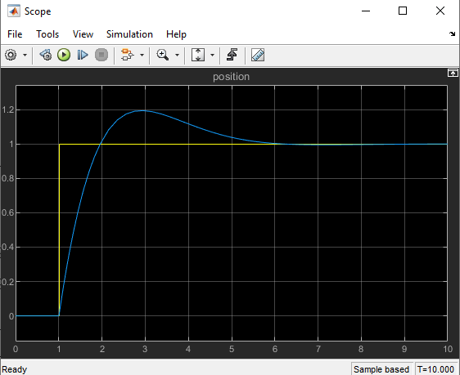Click the y-axis label 1.2
Screen dimensions: 460x375
(8, 110)
